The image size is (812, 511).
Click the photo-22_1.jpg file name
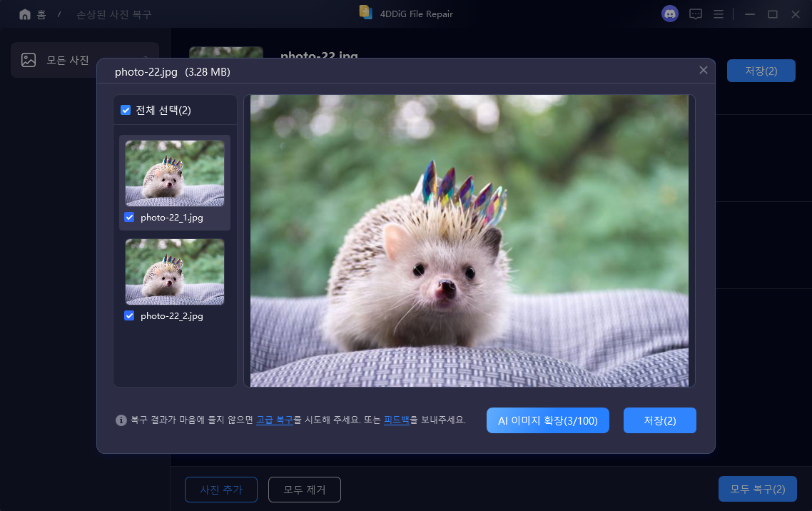pyautogui.click(x=172, y=218)
